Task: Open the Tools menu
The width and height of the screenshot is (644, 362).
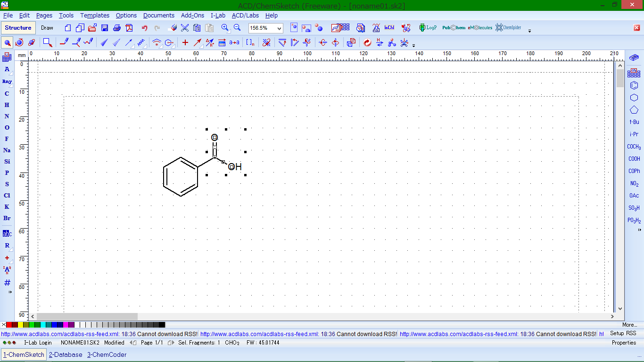Action: (x=66, y=16)
